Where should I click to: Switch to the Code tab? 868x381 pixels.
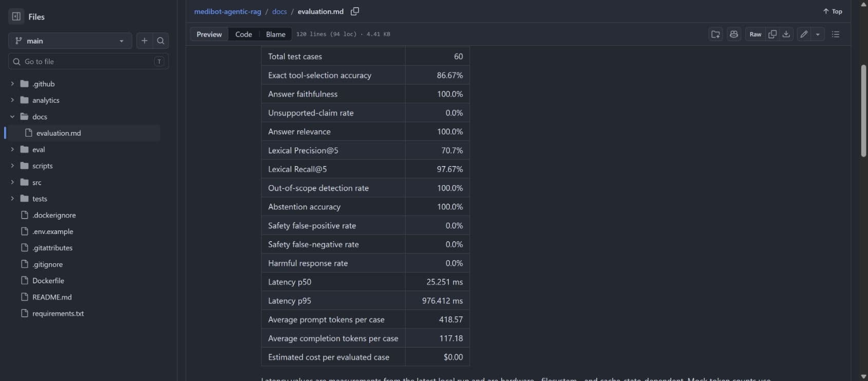pyautogui.click(x=243, y=34)
